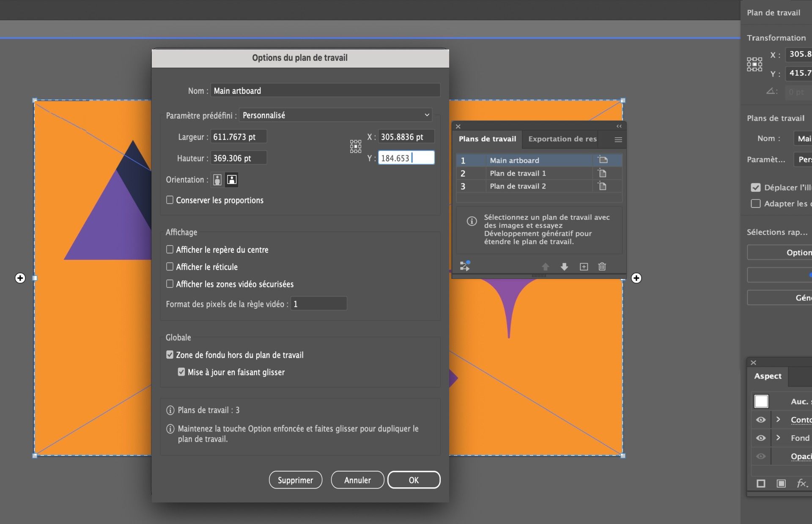Viewport: 812px width, 524px height.
Task: Hide the Contour attribute with its eye toggle
Action: tap(760, 420)
